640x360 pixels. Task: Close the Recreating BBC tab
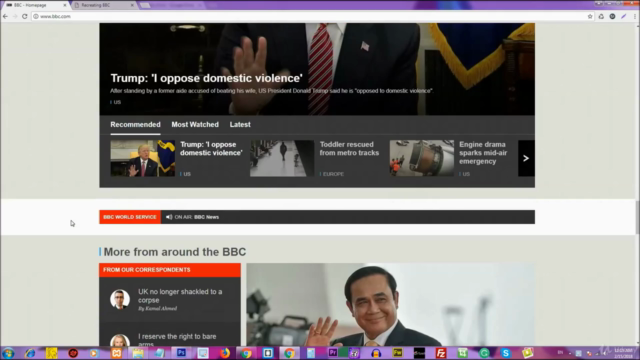point(132,5)
